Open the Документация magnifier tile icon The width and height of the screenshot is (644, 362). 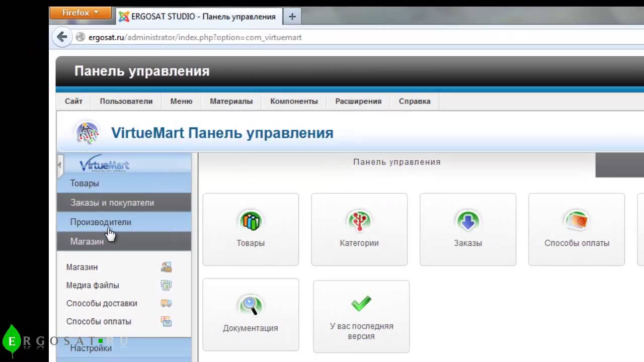point(251,306)
